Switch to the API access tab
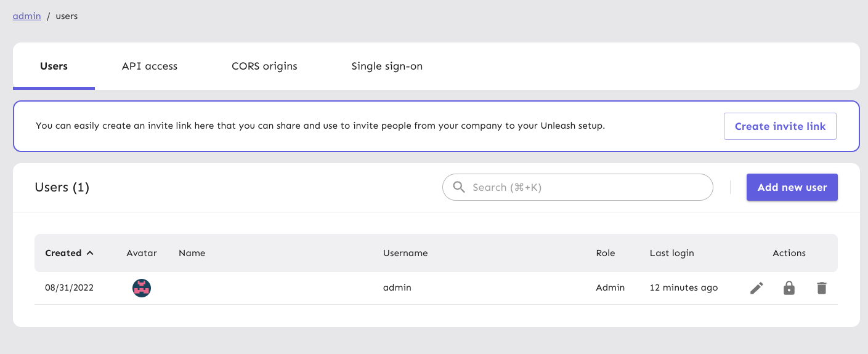The image size is (868, 354). click(150, 66)
